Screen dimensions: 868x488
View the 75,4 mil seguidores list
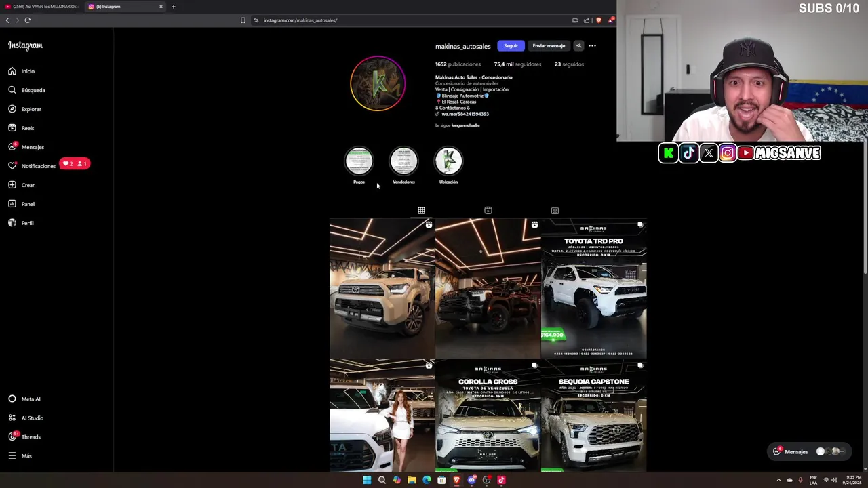tap(517, 64)
